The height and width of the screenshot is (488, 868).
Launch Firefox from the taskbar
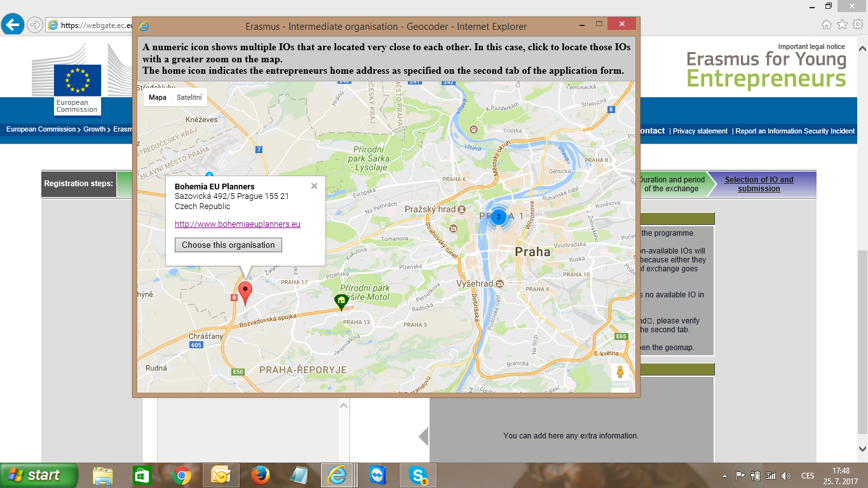point(261,475)
